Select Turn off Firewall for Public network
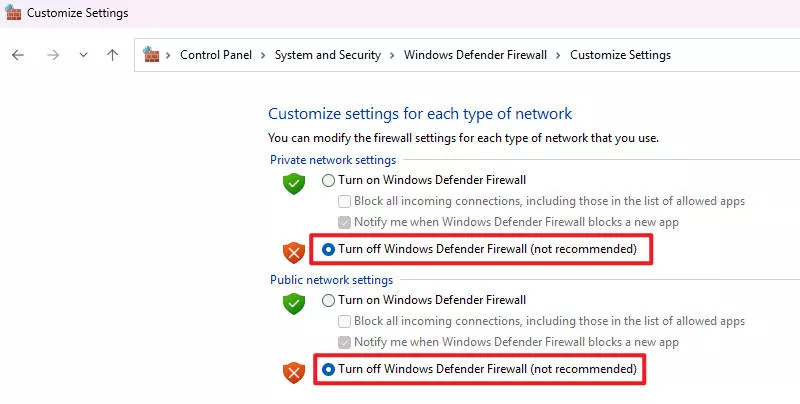 pyautogui.click(x=328, y=369)
